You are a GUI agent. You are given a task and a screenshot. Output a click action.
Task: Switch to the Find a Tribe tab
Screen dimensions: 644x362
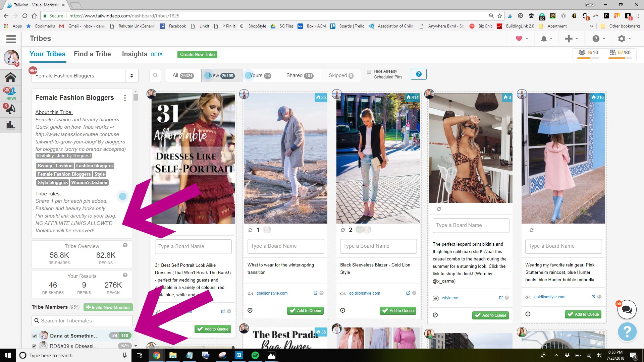[92, 54]
